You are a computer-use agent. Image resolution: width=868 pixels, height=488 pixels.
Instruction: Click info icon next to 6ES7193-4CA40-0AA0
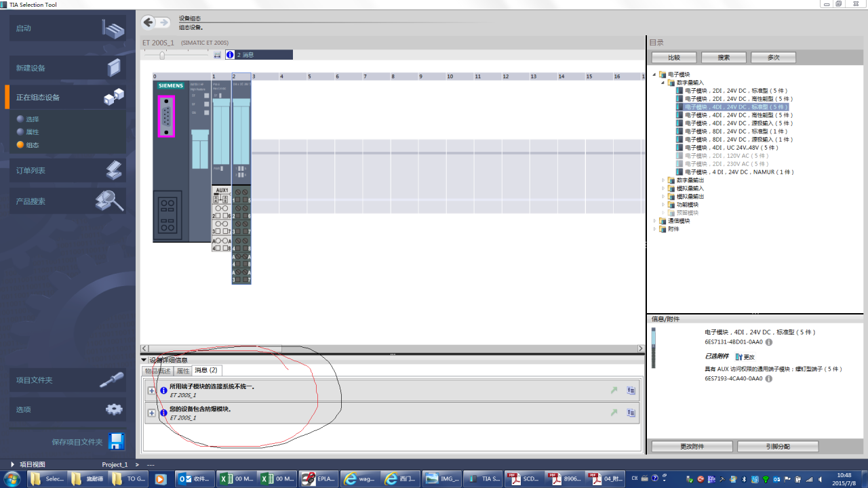click(x=769, y=379)
